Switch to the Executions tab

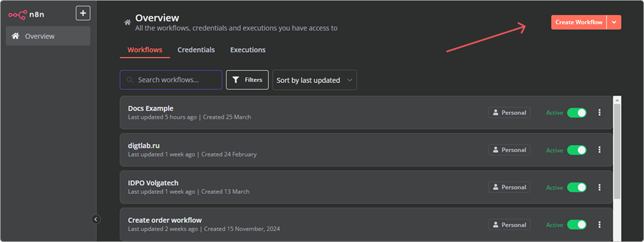tap(247, 50)
